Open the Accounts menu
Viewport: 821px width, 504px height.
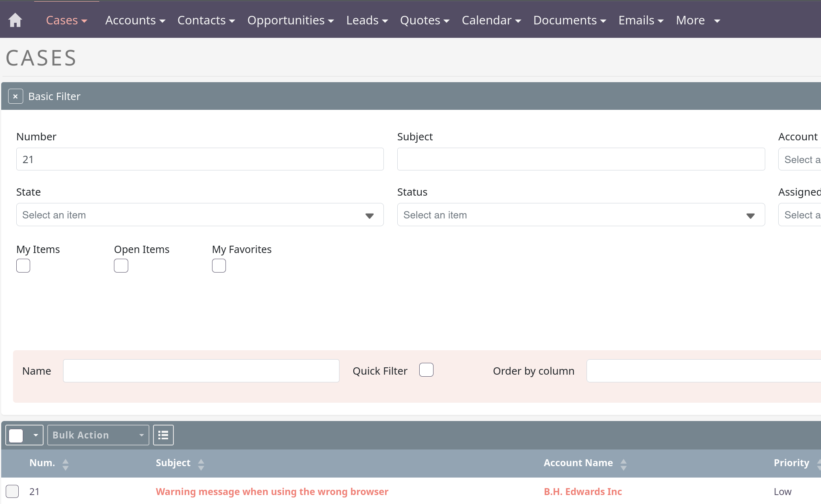tap(135, 20)
